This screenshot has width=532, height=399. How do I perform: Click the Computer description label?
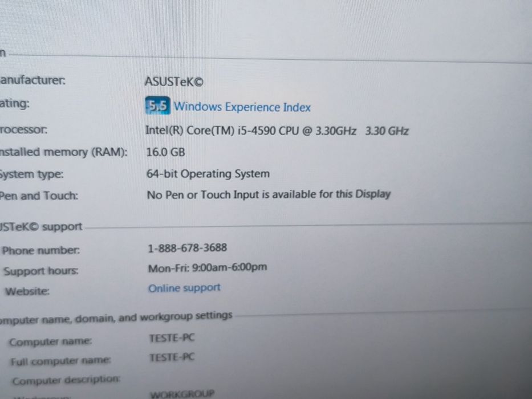click(67, 380)
